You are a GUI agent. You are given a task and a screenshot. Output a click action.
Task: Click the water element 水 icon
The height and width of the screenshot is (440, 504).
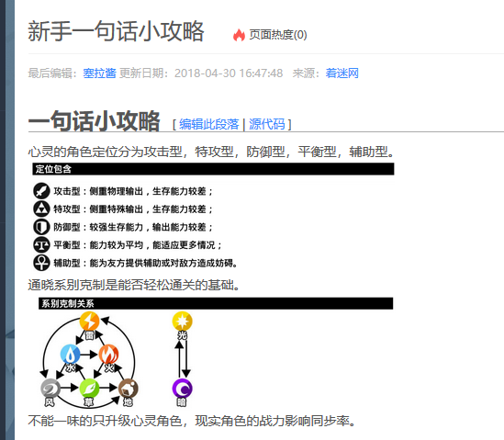pos(70,355)
